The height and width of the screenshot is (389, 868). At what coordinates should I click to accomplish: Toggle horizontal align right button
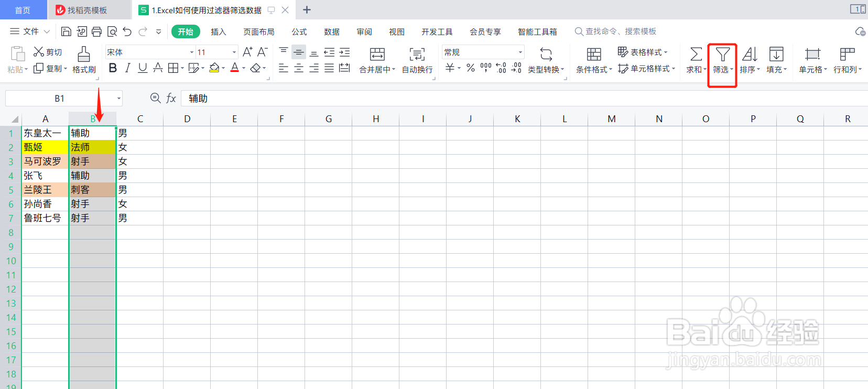pos(314,68)
